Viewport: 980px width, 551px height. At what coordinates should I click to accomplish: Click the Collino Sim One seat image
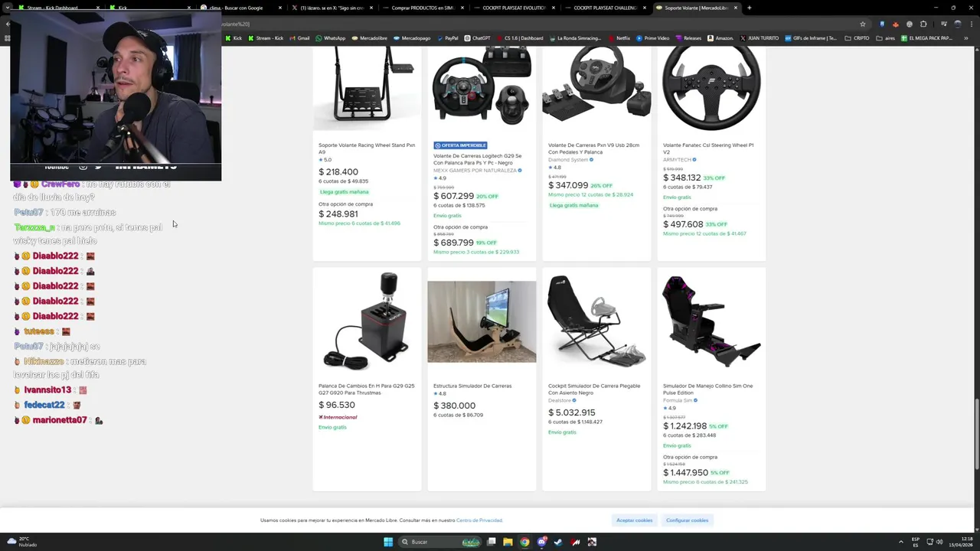(711, 321)
